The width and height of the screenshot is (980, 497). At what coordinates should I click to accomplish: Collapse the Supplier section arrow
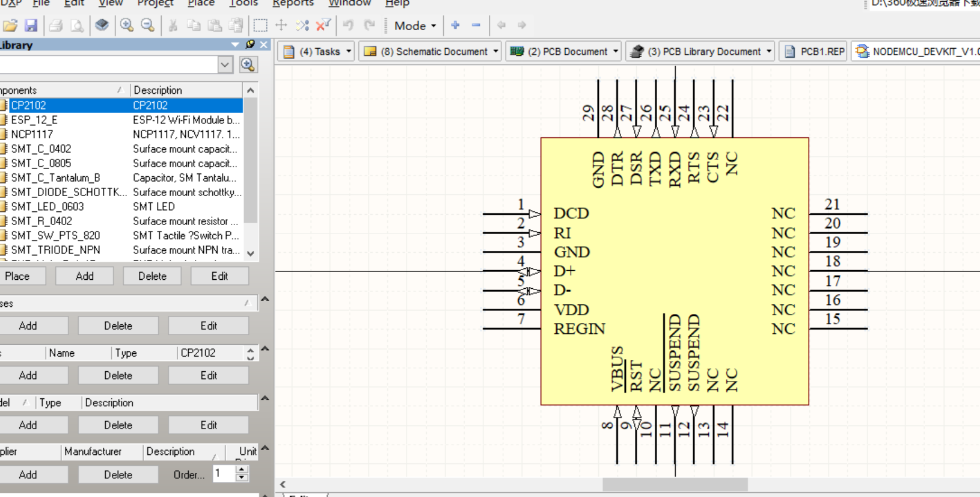tap(265, 448)
